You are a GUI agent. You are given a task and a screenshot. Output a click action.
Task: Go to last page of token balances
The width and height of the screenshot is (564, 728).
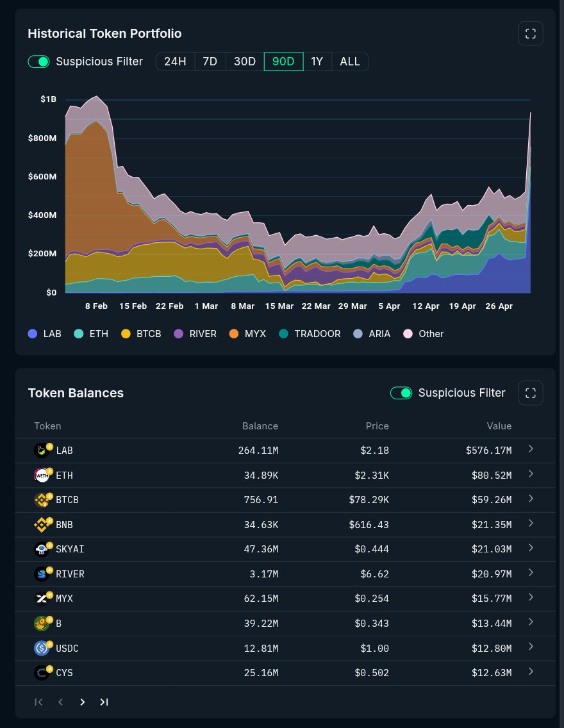(104, 702)
